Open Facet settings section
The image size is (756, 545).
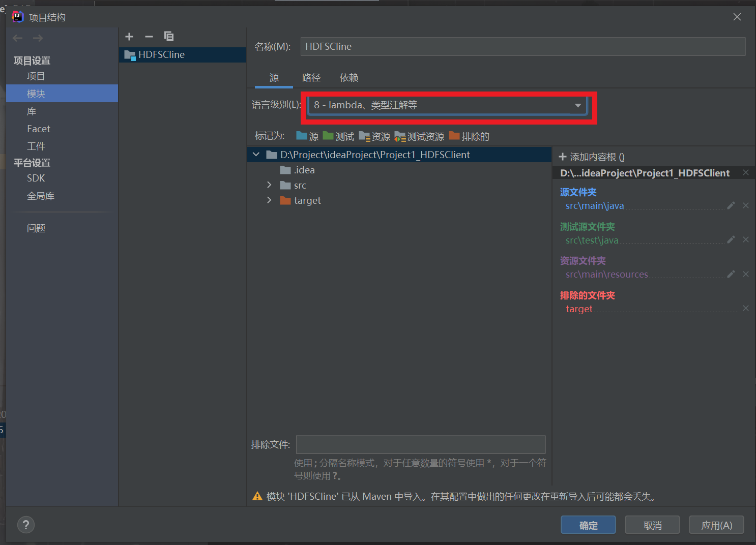(x=62, y=129)
